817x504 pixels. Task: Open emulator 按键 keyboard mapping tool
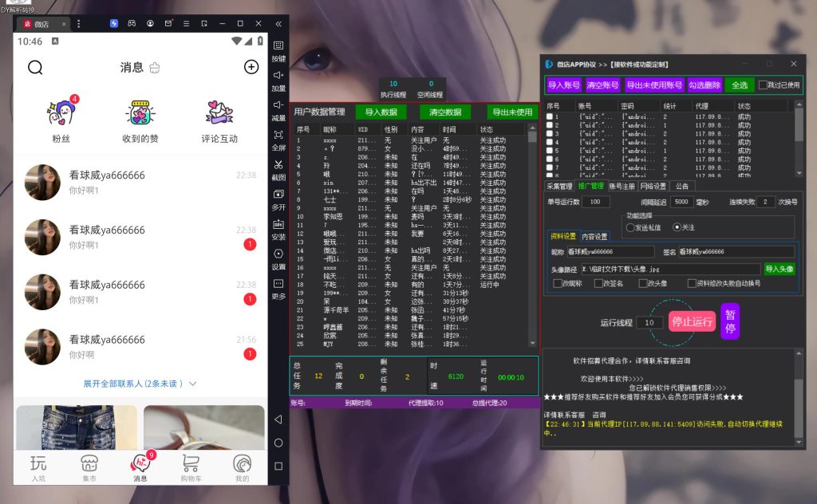point(278,50)
